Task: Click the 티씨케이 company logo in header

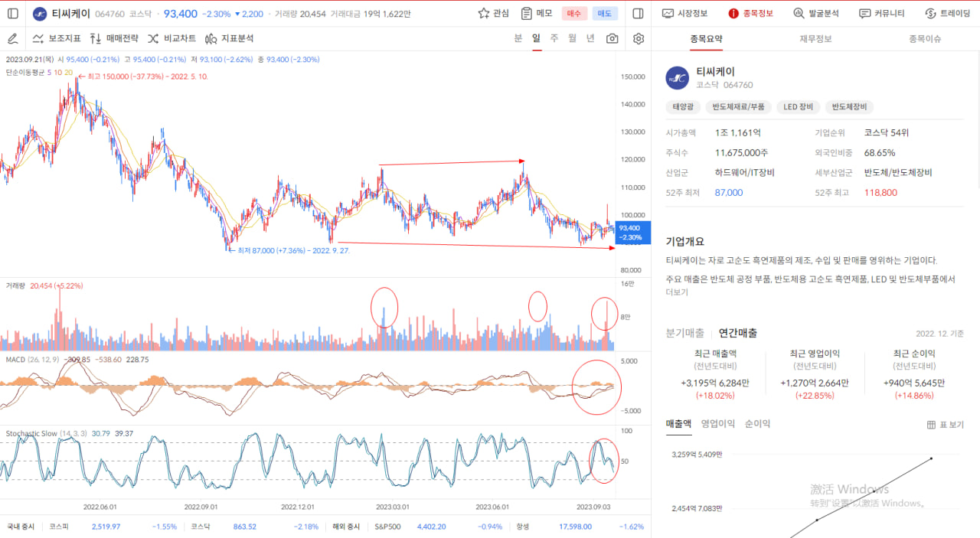Action: coord(40,14)
